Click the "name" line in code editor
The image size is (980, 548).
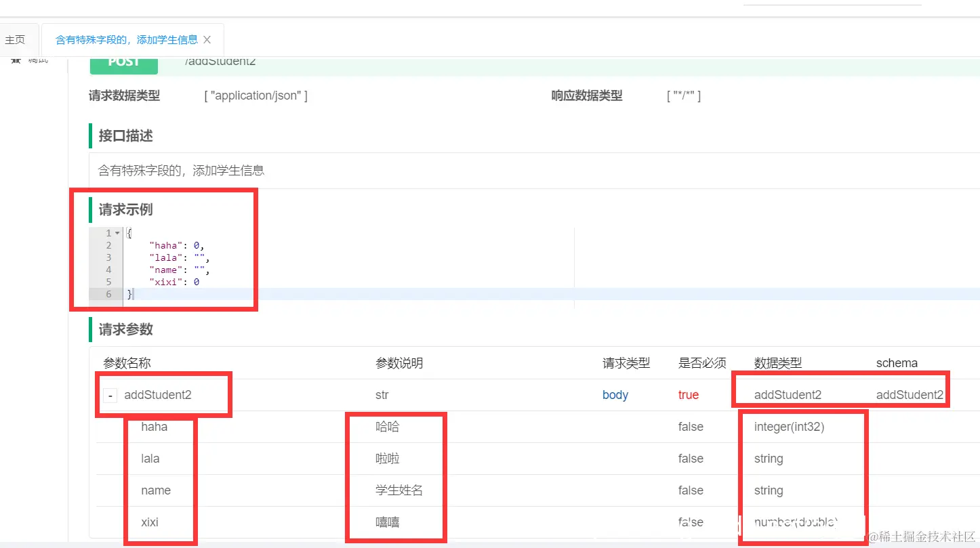(180, 270)
